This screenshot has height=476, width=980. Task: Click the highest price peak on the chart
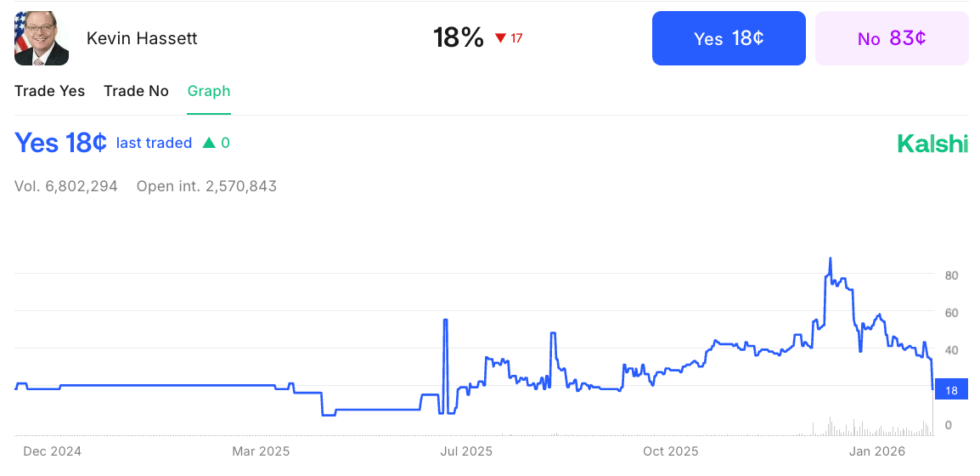coord(830,258)
